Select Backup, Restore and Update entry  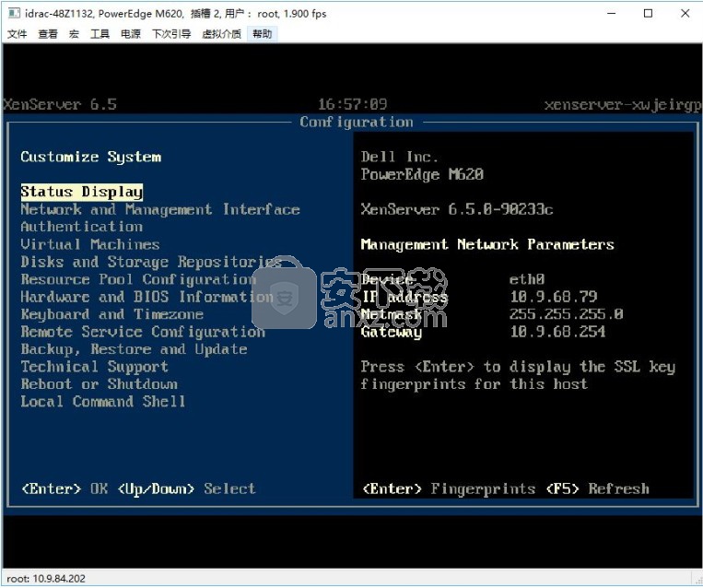point(134,349)
